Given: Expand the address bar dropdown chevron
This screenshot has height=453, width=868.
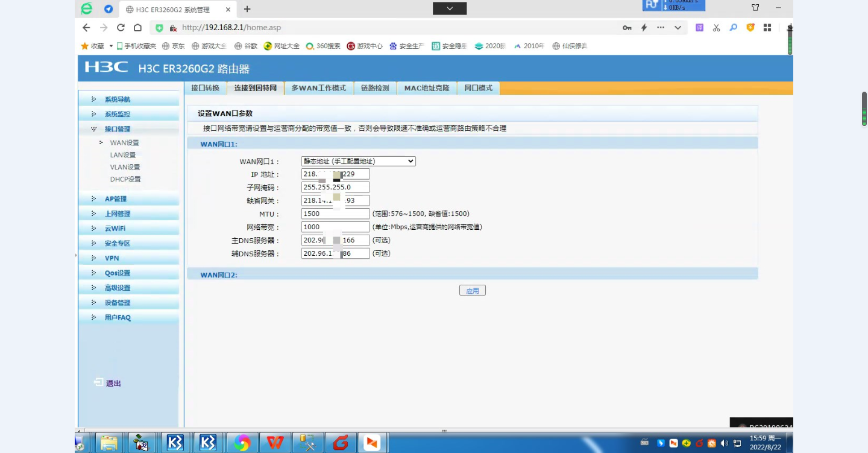Looking at the screenshot, I should pyautogui.click(x=678, y=28).
